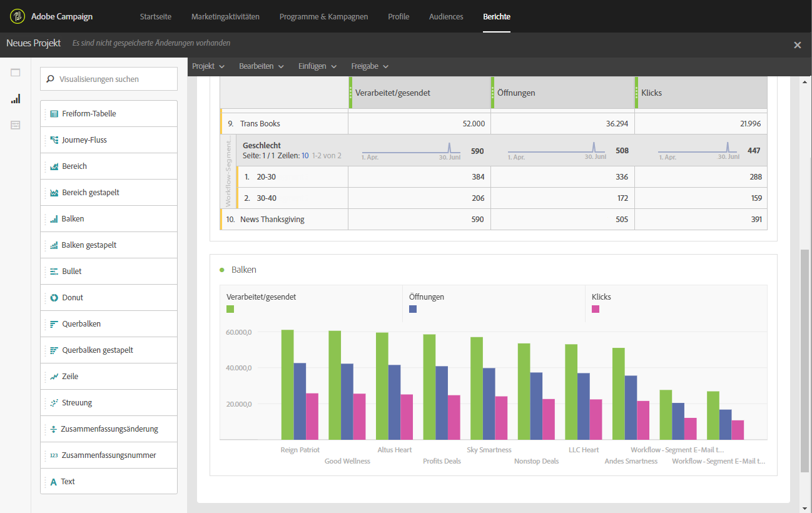Select the Journey-Fluss visualization icon
The height and width of the screenshot is (513, 812).
(54, 140)
